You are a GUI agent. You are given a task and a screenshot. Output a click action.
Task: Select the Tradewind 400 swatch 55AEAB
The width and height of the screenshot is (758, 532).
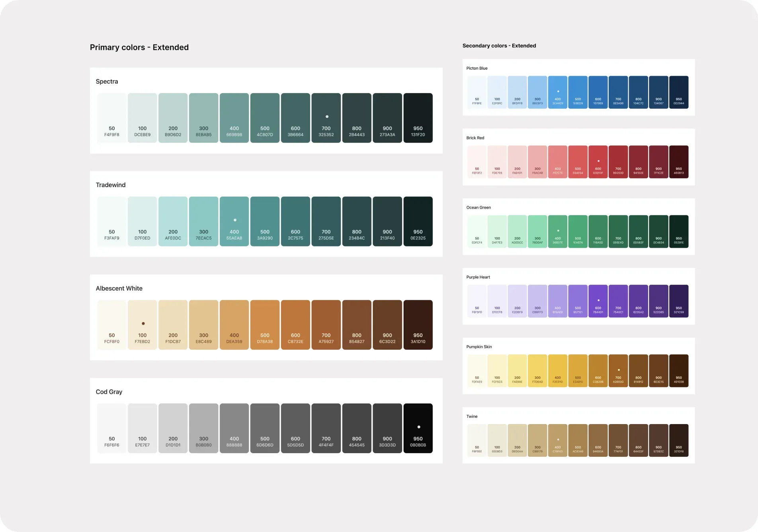tap(234, 221)
